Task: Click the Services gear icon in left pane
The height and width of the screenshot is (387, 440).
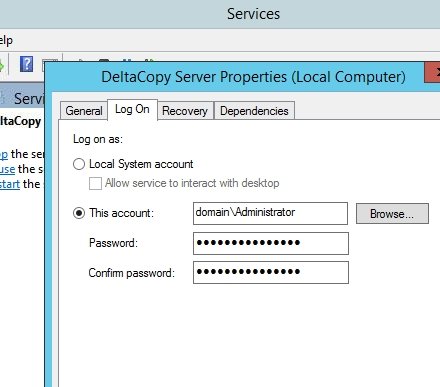Action: (3, 98)
